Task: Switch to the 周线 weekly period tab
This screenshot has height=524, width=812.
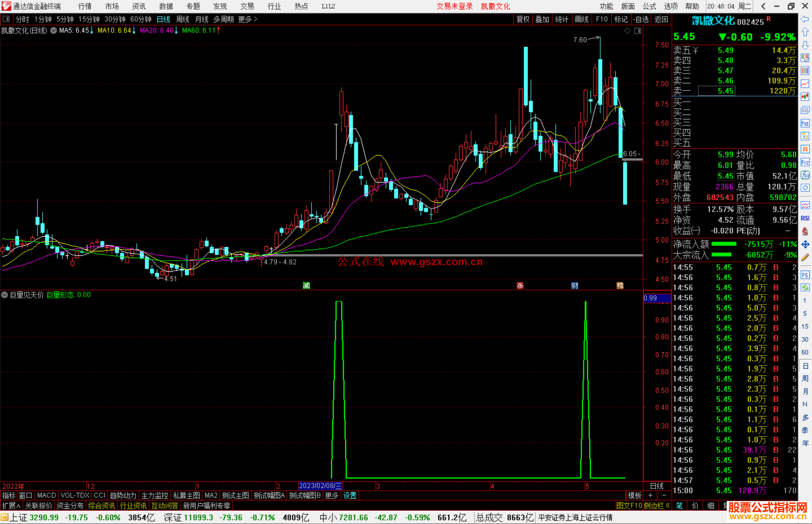Action: [183, 19]
